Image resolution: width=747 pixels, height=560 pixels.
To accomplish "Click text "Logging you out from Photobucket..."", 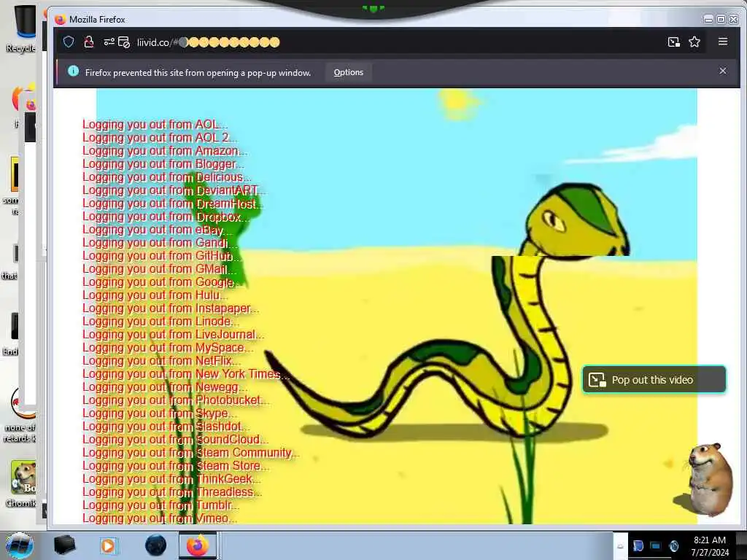I will coord(176,400).
